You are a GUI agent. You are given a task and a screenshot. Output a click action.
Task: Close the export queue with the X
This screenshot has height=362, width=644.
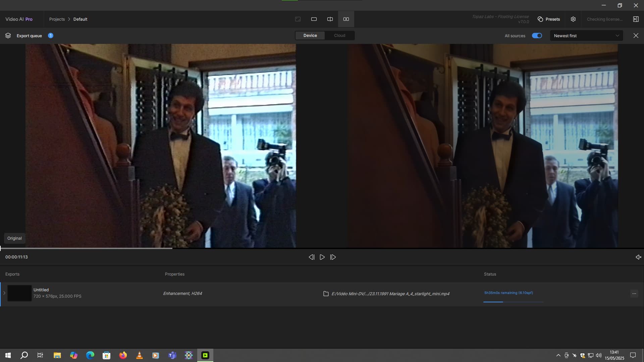click(x=636, y=36)
